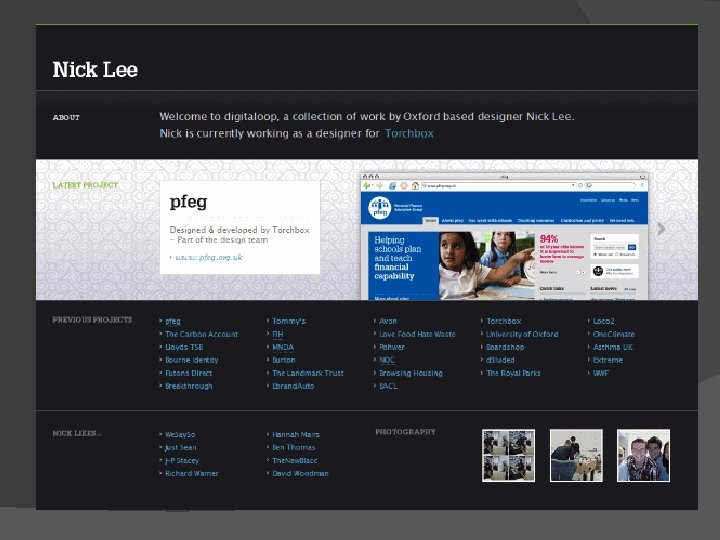720x540 pixels.
Task: Open WWF project link
Action: point(600,373)
